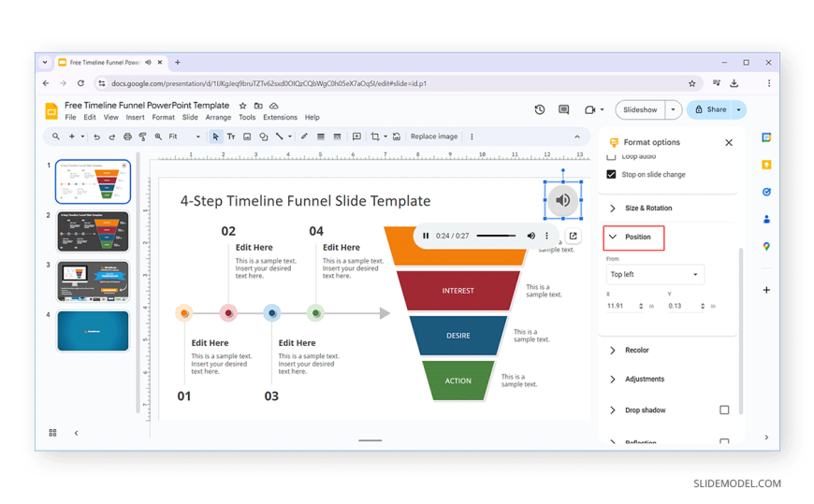The image size is (814, 504).
Task: Open Google Maps in side panel
Action: (766, 247)
